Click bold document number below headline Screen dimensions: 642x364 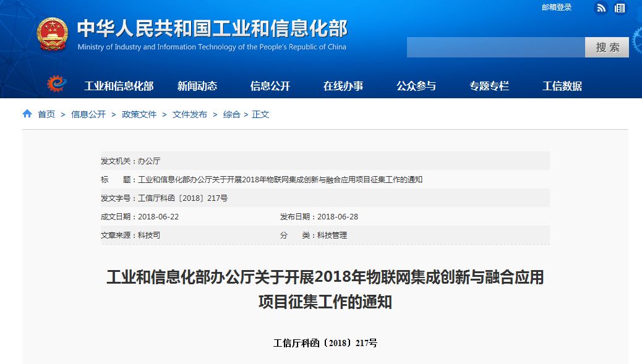325,343
